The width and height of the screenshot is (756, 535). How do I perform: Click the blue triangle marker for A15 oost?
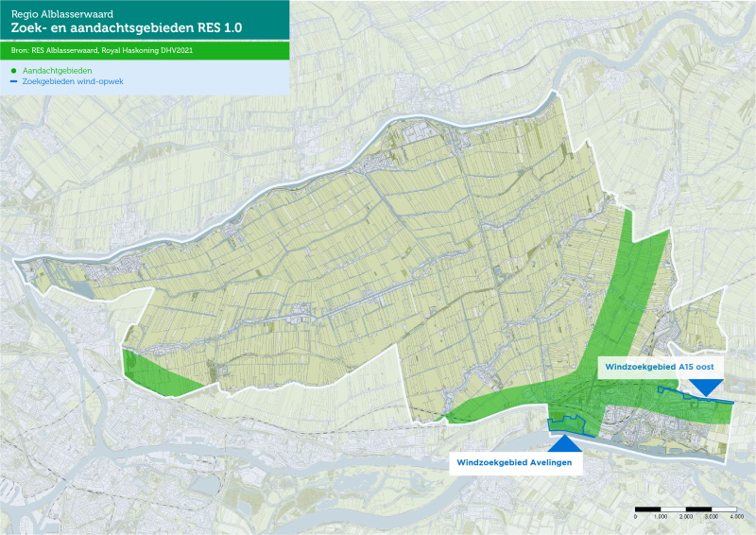coord(706,388)
